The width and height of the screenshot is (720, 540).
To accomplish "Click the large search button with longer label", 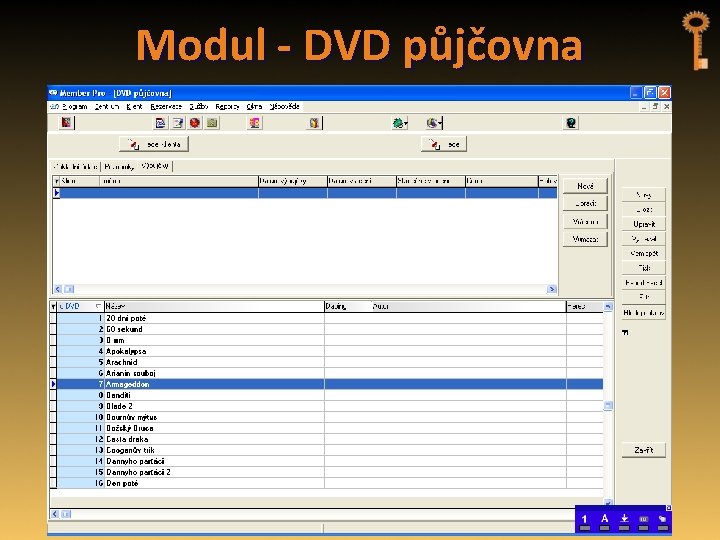I will click(x=154, y=144).
